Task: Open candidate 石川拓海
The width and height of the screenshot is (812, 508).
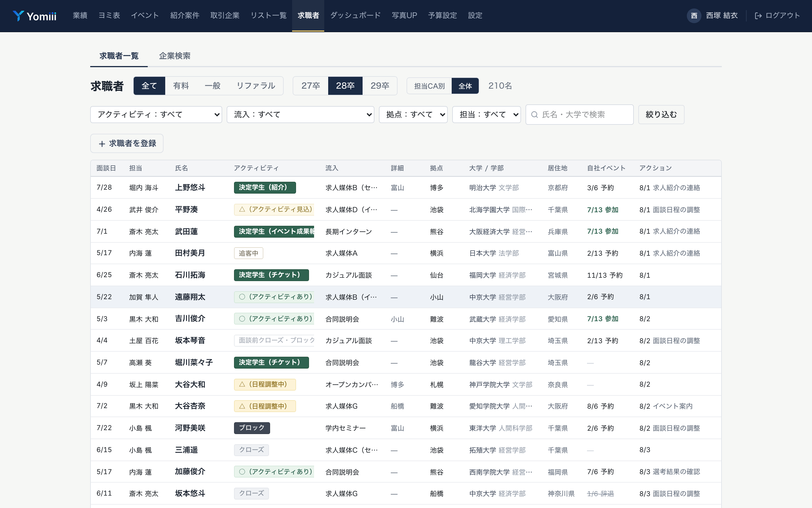Action: [x=190, y=275]
